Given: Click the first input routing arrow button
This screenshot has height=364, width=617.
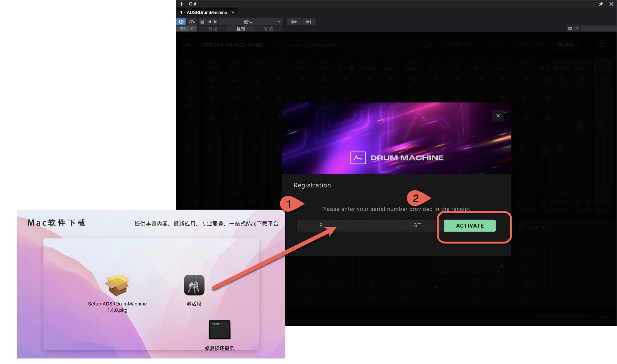Looking at the screenshot, I should (x=294, y=22).
